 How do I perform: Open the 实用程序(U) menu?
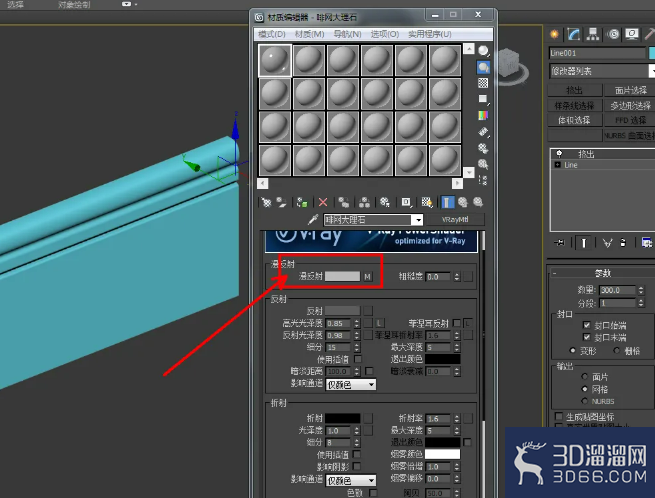(x=430, y=34)
